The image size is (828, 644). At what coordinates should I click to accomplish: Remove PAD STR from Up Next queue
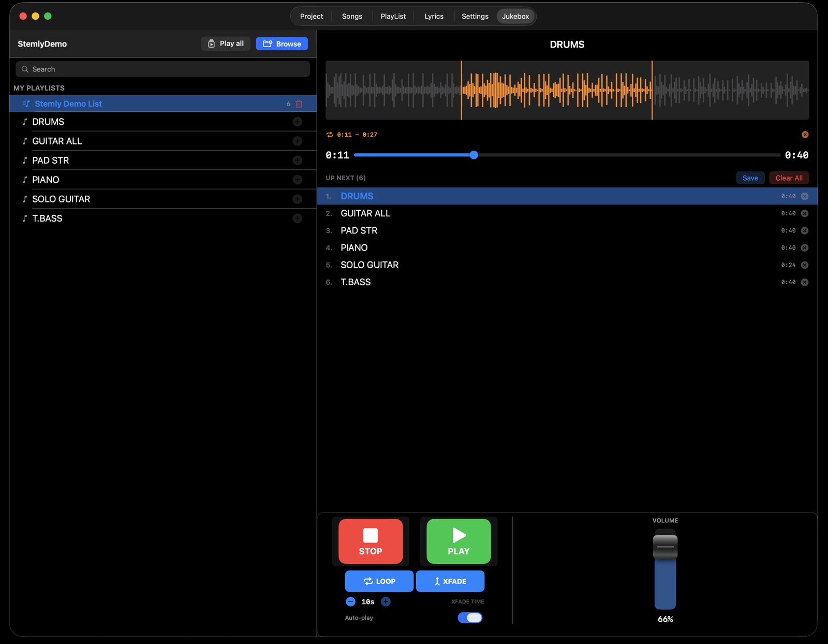pos(805,230)
